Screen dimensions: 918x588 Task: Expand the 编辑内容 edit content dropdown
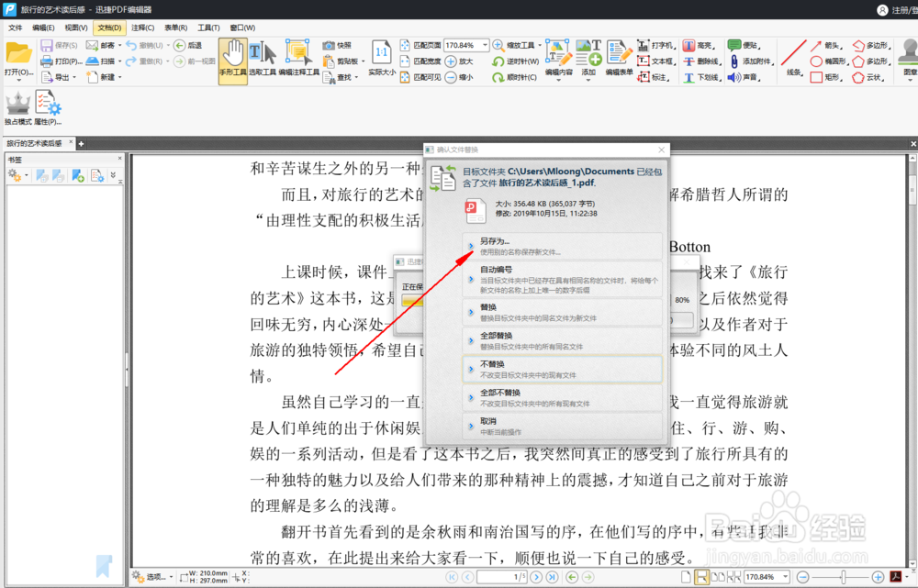point(558,80)
